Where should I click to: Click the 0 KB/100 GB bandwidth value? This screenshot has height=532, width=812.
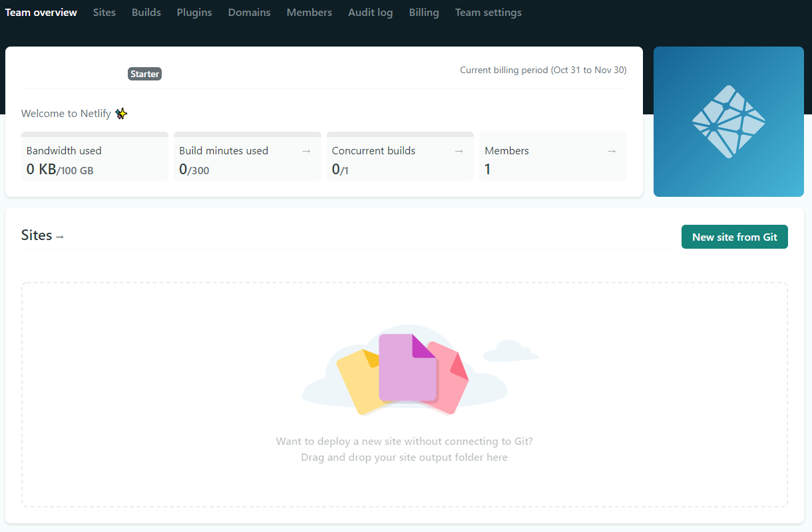click(x=60, y=170)
